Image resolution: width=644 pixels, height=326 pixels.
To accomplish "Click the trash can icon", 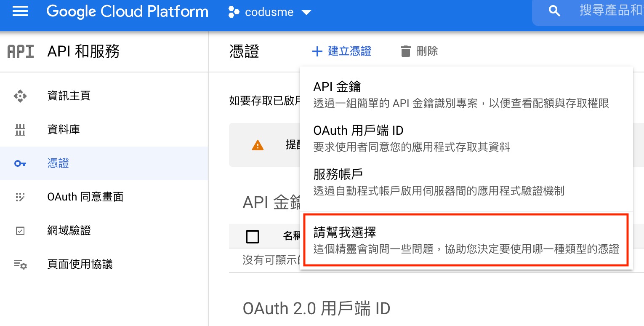I will click(x=405, y=51).
